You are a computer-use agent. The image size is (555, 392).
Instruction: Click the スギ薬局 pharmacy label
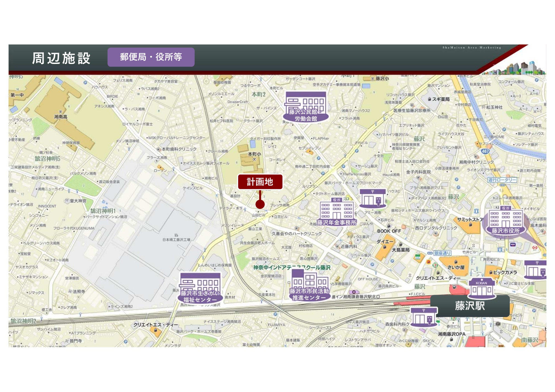pos(441,99)
